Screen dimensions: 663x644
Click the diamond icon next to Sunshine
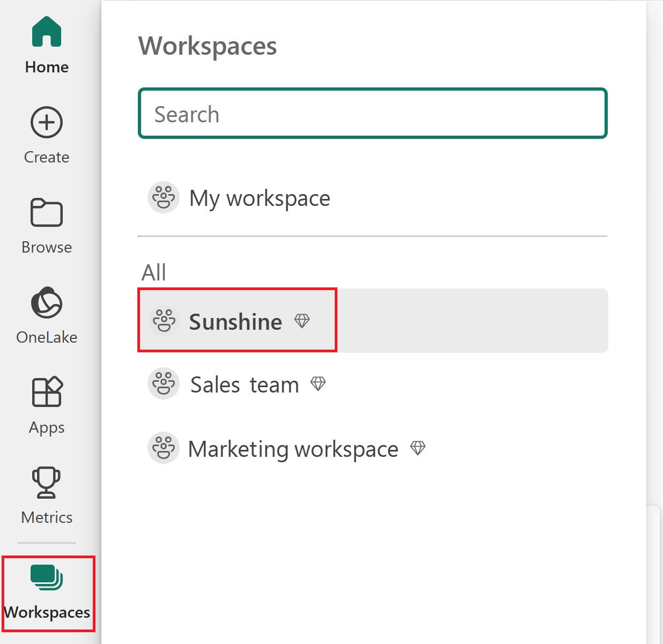click(x=303, y=321)
